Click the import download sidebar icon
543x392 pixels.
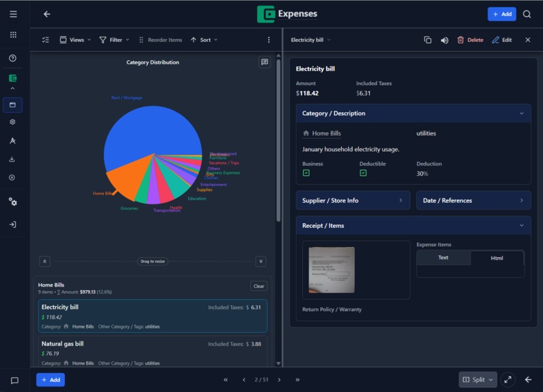[12, 159]
